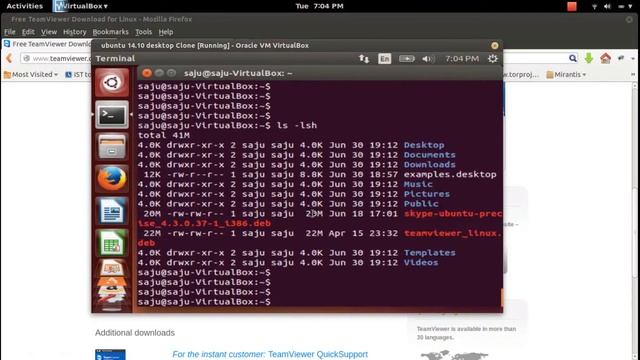Click Pictures directory in terminal listing

click(x=427, y=194)
